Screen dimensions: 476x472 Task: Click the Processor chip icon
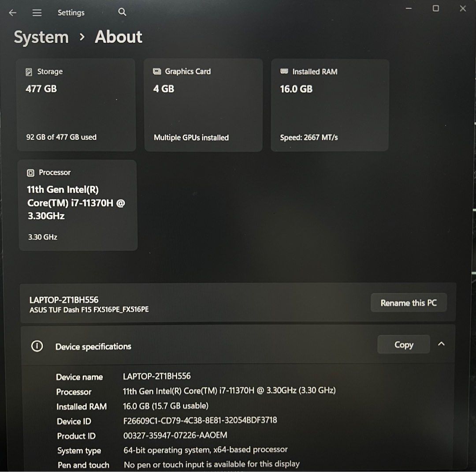(x=30, y=172)
